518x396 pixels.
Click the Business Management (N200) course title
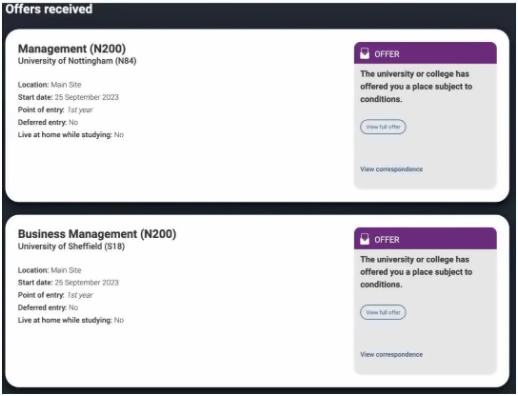97,234
